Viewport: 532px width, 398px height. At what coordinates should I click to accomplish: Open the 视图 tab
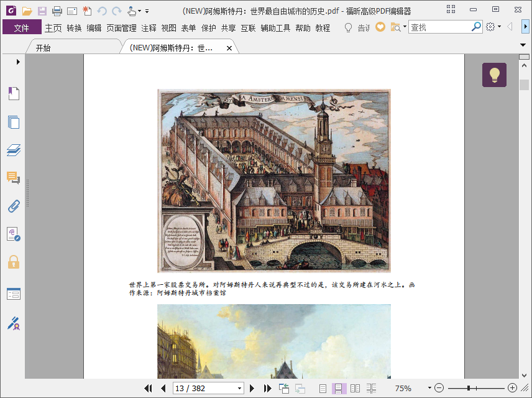(168, 28)
